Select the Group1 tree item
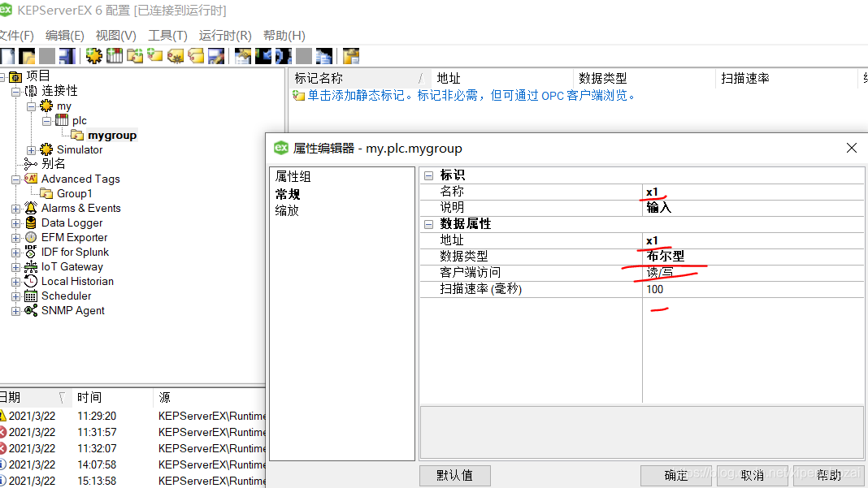Viewport: 868px width, 488px height. pos(74,193)
